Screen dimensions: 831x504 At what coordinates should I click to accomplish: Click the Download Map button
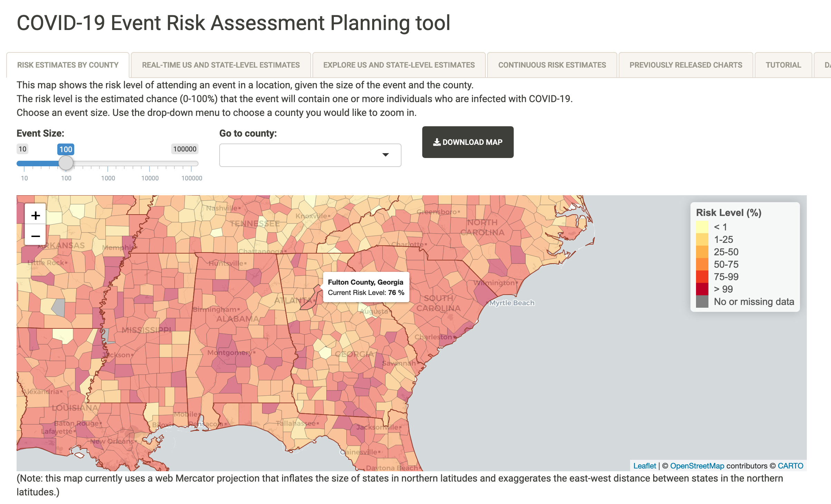[x=468, y=142]
